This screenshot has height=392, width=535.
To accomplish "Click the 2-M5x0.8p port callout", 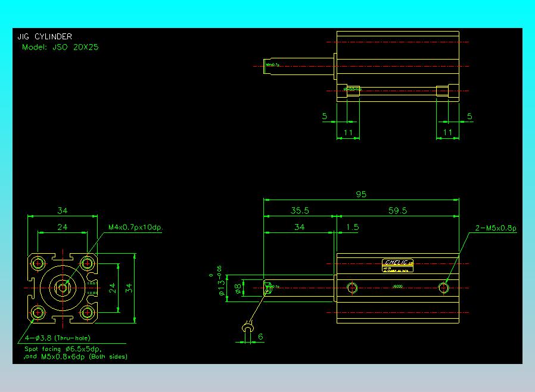I will [x=496, y=228].
